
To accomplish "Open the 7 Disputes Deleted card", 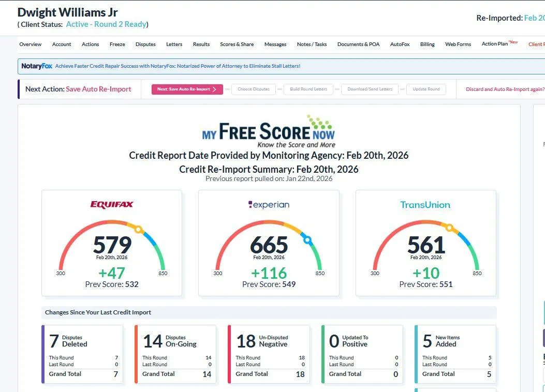I will [x=82, y=354].
